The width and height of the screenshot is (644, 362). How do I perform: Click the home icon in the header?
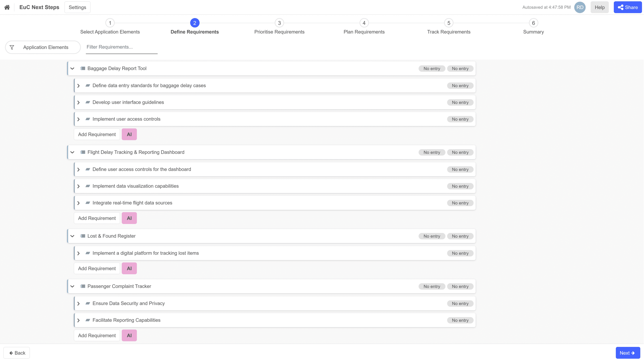[7, 7]
